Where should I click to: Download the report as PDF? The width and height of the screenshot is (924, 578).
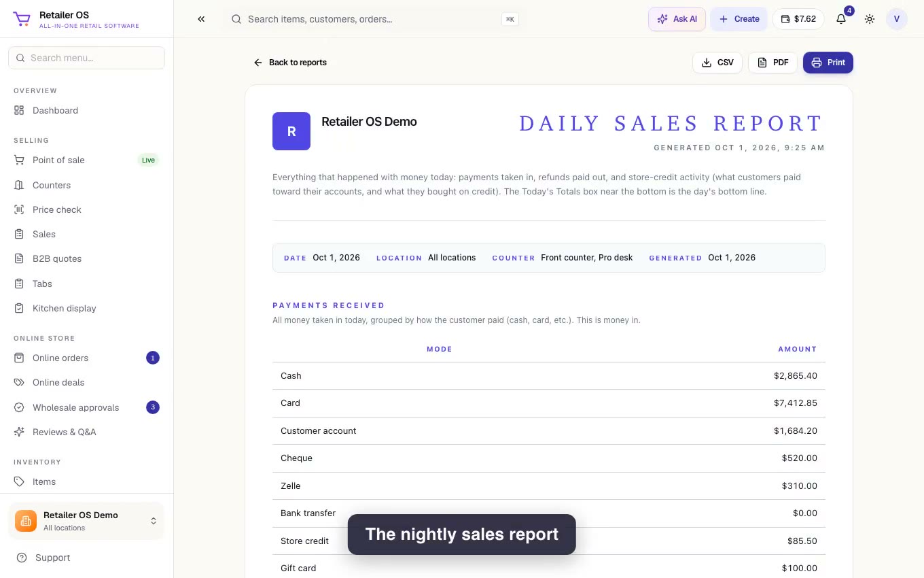[x=772, y=63]
